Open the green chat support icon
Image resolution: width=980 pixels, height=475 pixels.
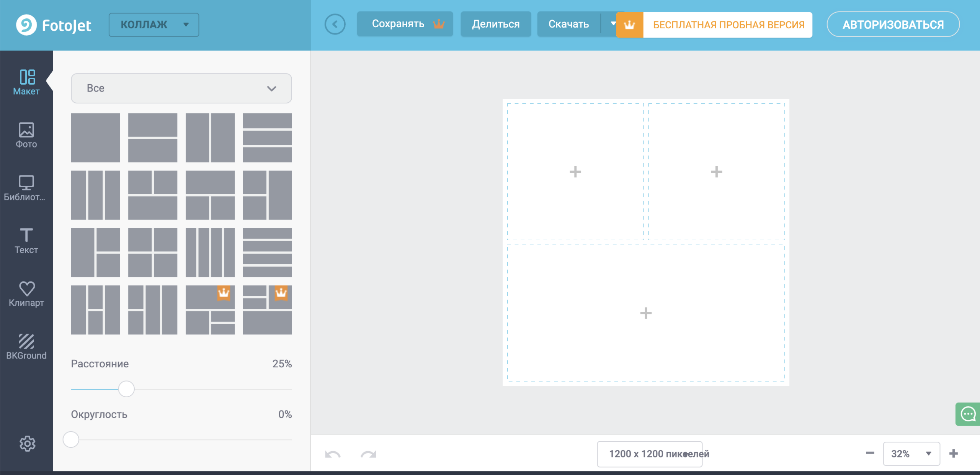[968, 414]
